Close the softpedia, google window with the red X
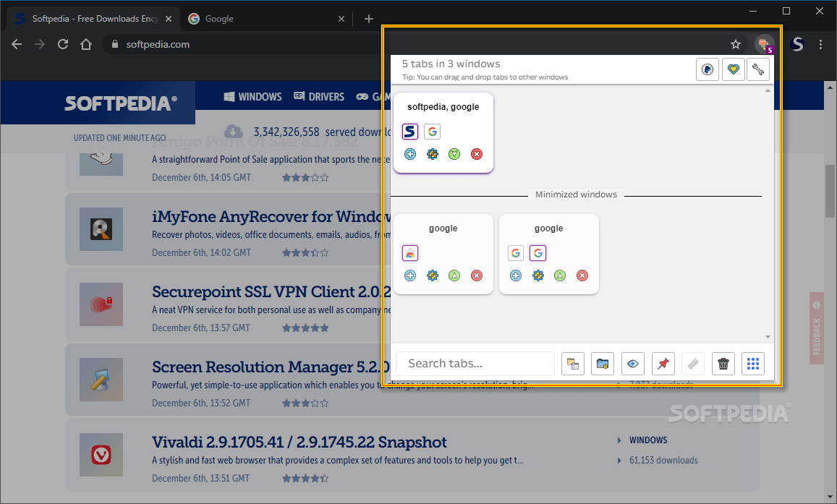837x504 pixels. (477, 154)
